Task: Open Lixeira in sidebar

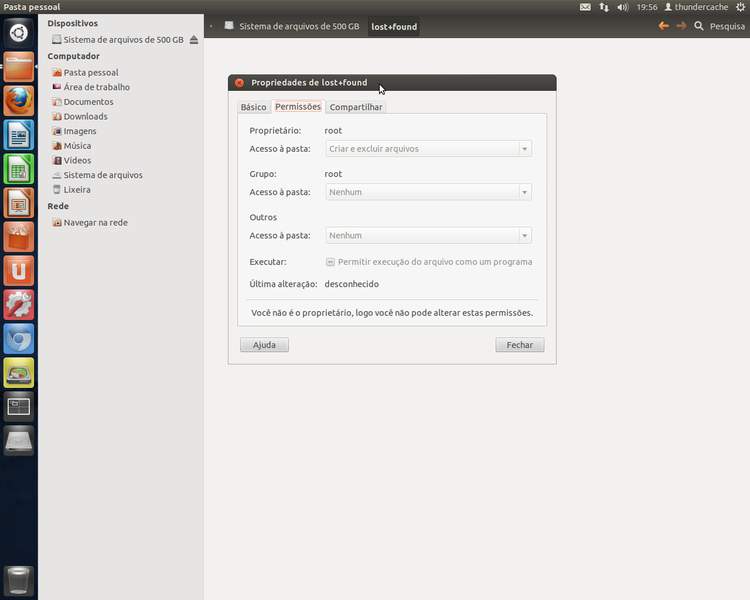Action: pos(71,189)
